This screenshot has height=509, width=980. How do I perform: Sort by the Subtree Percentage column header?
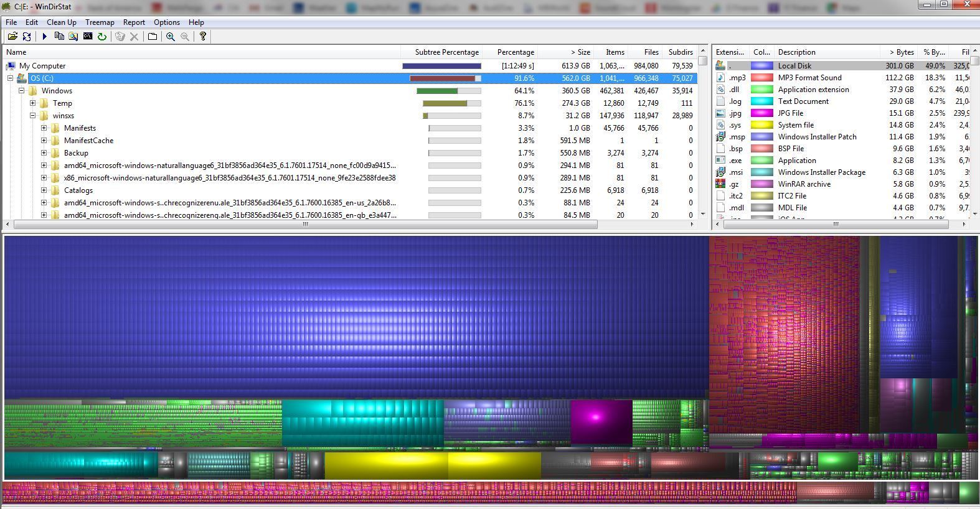point(446,52)
